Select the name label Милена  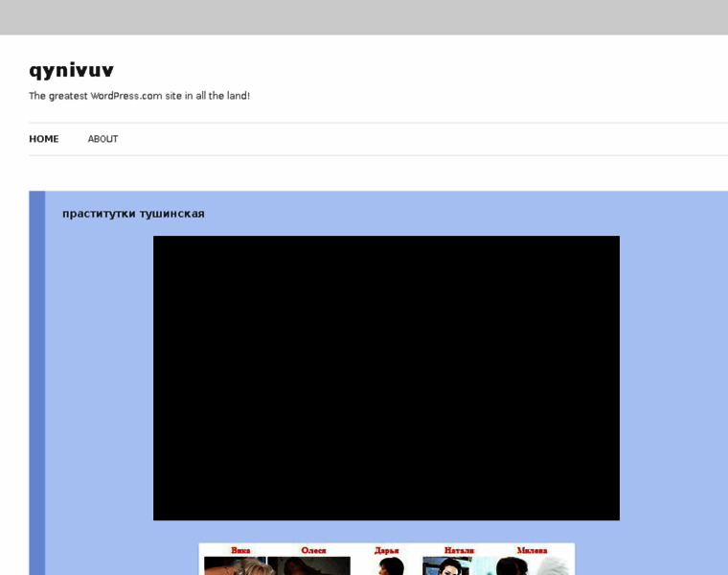(532, 550)
